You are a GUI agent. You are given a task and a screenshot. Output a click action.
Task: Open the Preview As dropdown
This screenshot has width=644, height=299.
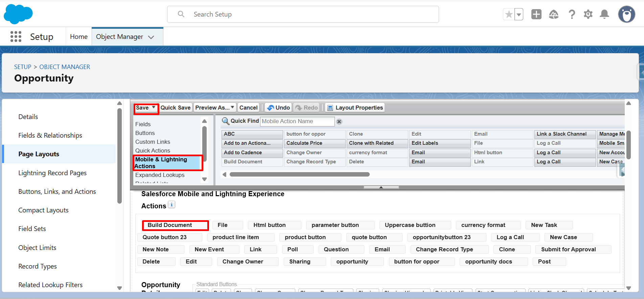[x=214, y=108]
